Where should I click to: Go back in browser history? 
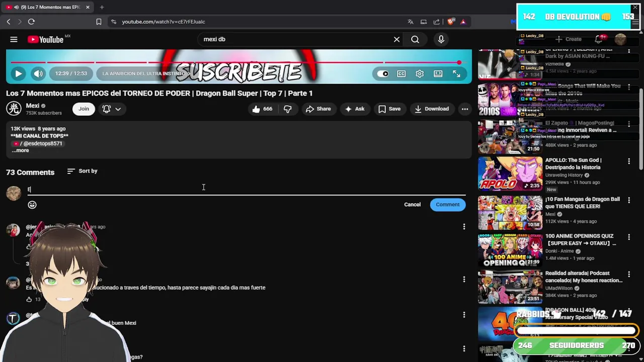tap(9, 22)
